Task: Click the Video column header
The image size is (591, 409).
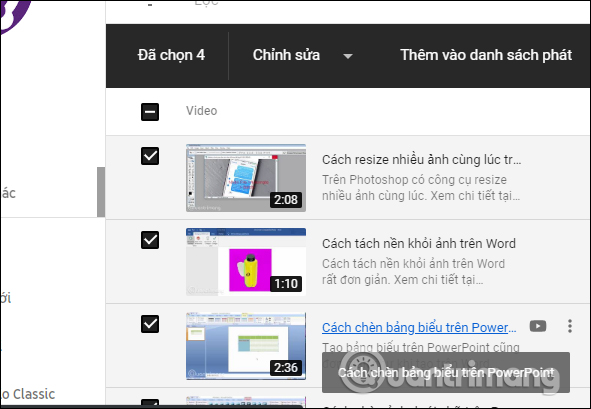Action: click(x=201, y=111)
